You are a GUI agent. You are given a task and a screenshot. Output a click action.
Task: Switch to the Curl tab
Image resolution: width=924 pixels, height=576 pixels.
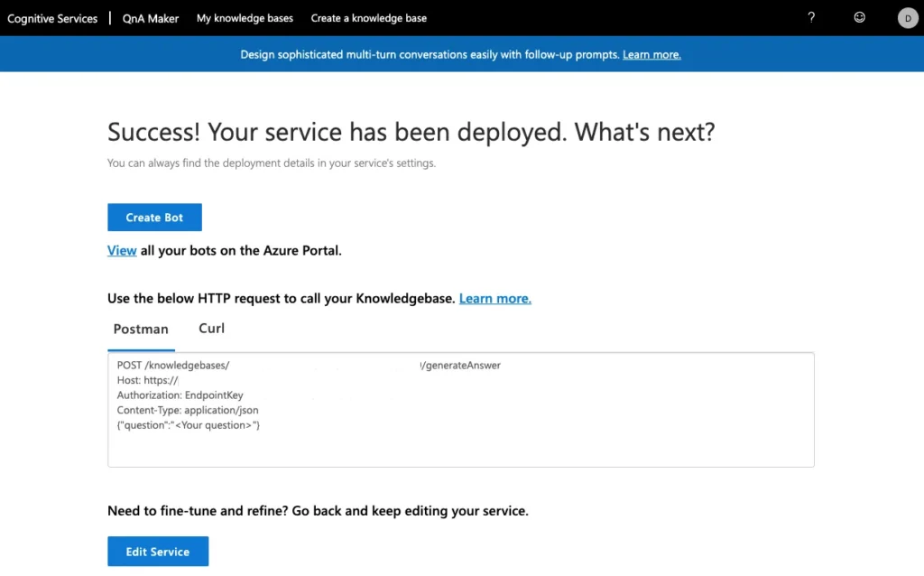(211, 329)
